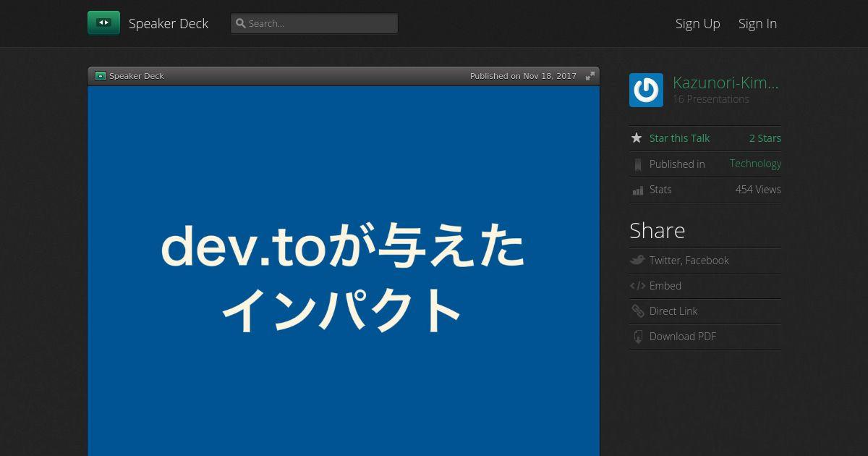Click the Download PDF document icon

(637, 337)
